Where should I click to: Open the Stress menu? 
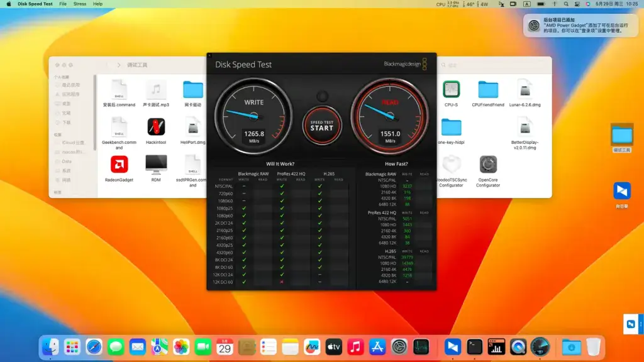coord(80,4)
